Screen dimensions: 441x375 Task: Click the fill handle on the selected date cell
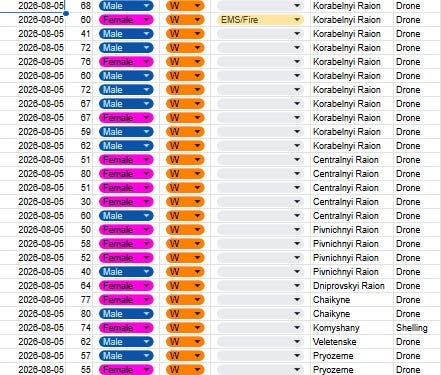coord(66,13)
